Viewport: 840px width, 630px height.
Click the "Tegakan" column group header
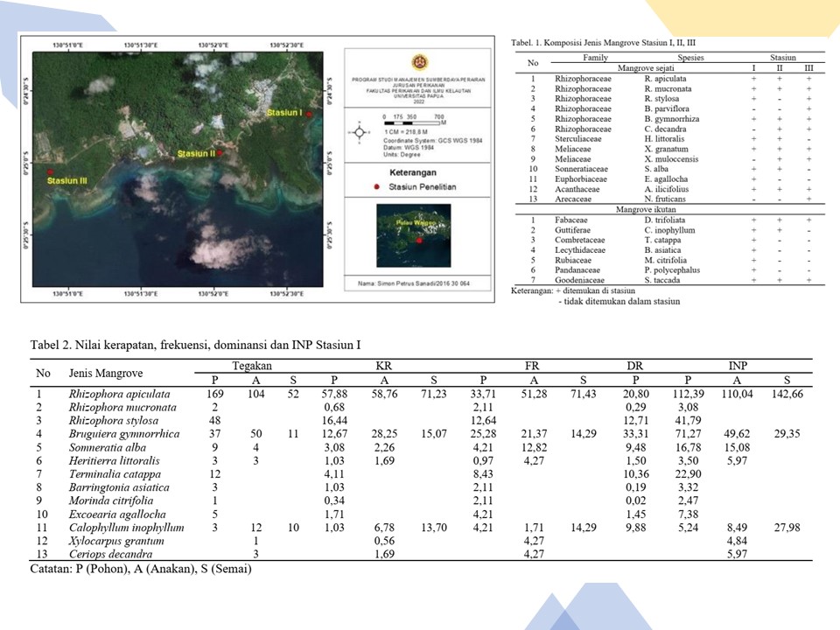pos(252,366)
